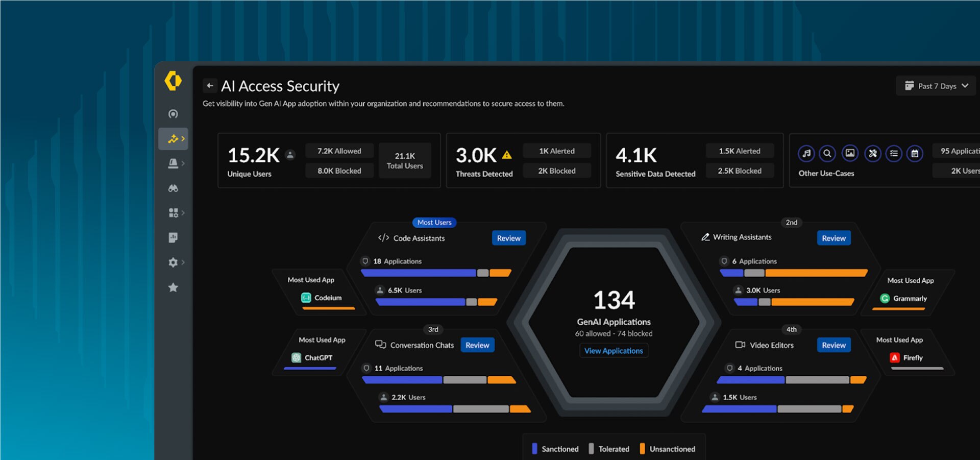Click the back arrow beside AI Access Security
980x460 pixels.
209,85
